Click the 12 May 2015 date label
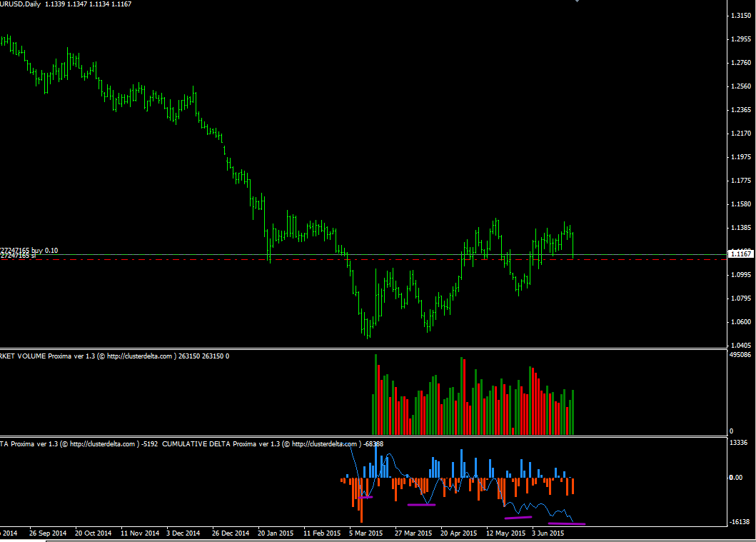This screenshot has height=542, width=756. click(505, 533)
